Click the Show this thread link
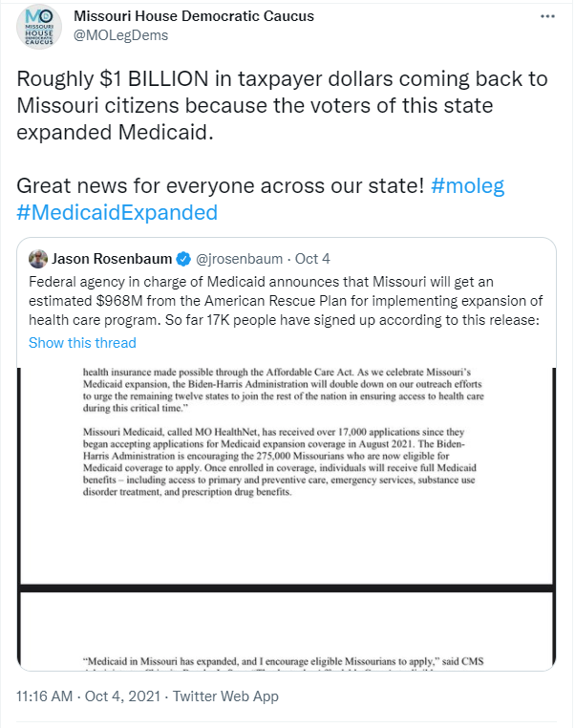 point(82,343)
